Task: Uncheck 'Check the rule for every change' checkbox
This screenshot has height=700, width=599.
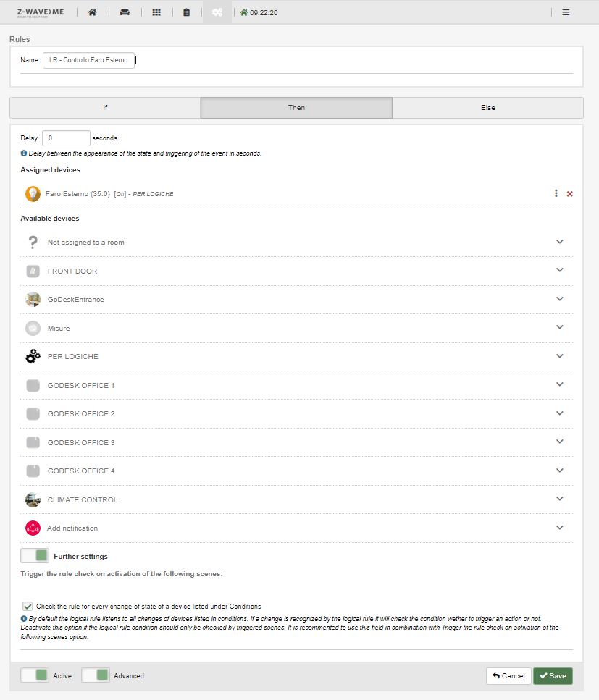Action: [x=28, y=606]
